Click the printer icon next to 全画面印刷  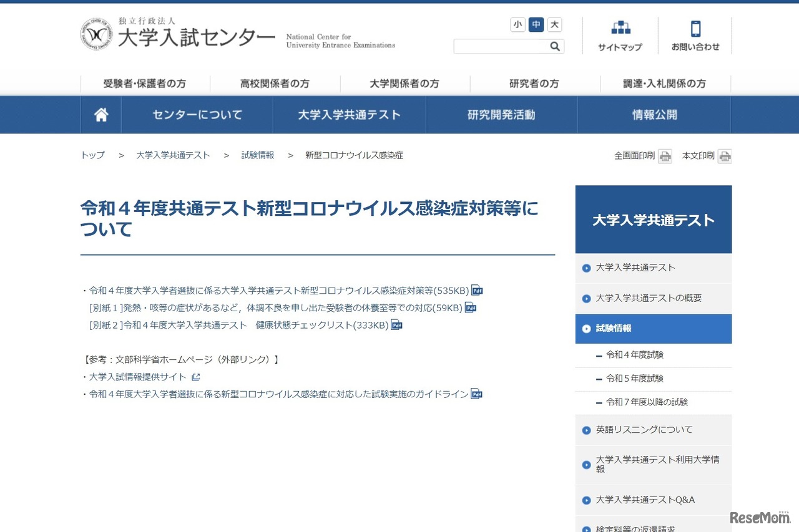click(x=665, y=156)
